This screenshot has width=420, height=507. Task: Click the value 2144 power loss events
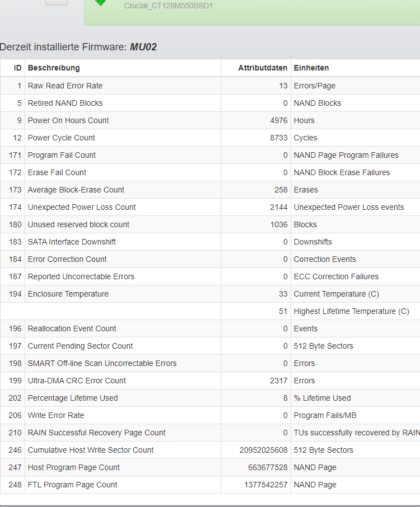278,207
